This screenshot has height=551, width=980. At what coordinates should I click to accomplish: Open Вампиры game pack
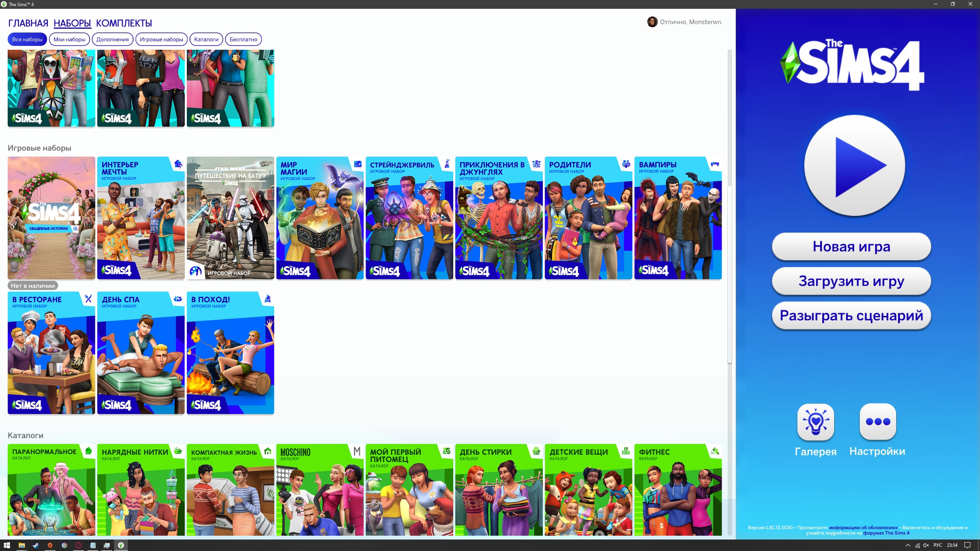pyautogui.click(x=678, y=218)
